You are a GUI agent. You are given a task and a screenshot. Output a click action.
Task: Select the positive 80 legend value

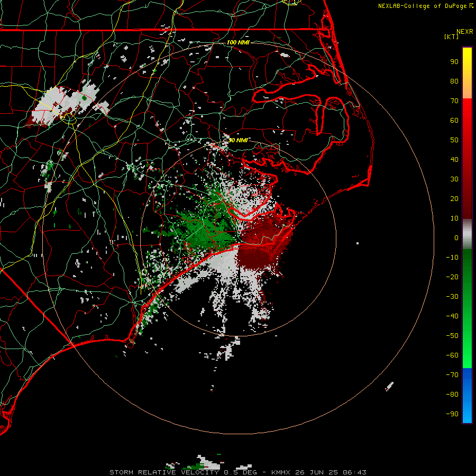pos(454,81)
